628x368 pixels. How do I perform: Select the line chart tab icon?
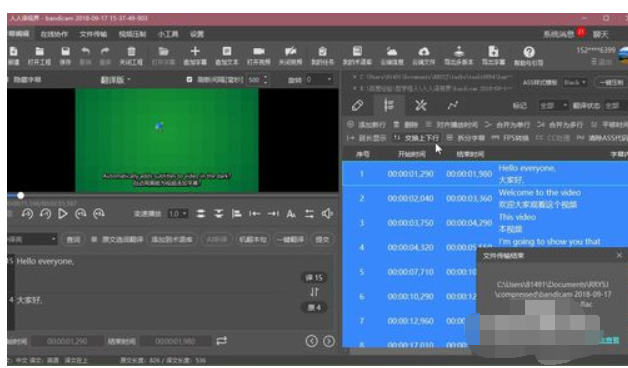[453, 105]
